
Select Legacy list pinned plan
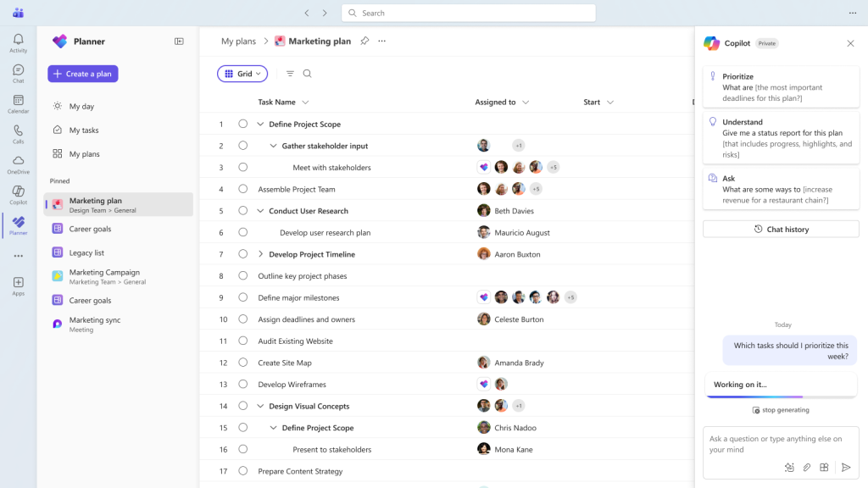coord(86,252)
